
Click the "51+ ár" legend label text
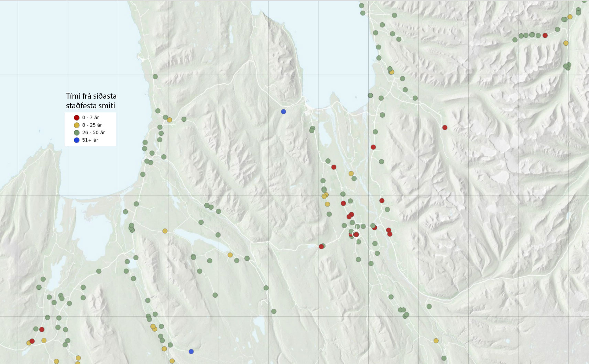point(90,140)
